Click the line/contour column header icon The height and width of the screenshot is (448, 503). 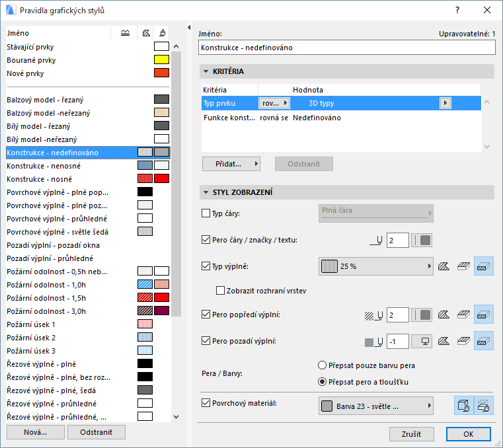click(x=125, y=33)
